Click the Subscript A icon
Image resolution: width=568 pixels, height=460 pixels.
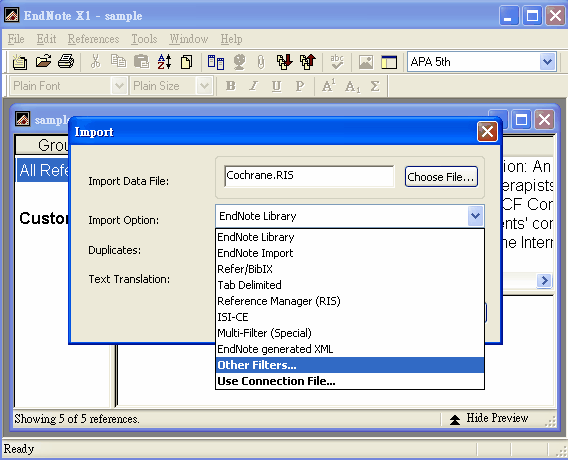(352, 87)
